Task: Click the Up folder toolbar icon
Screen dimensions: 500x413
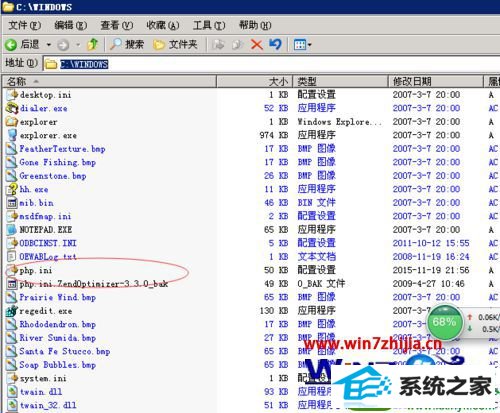Action: point(92,44)
